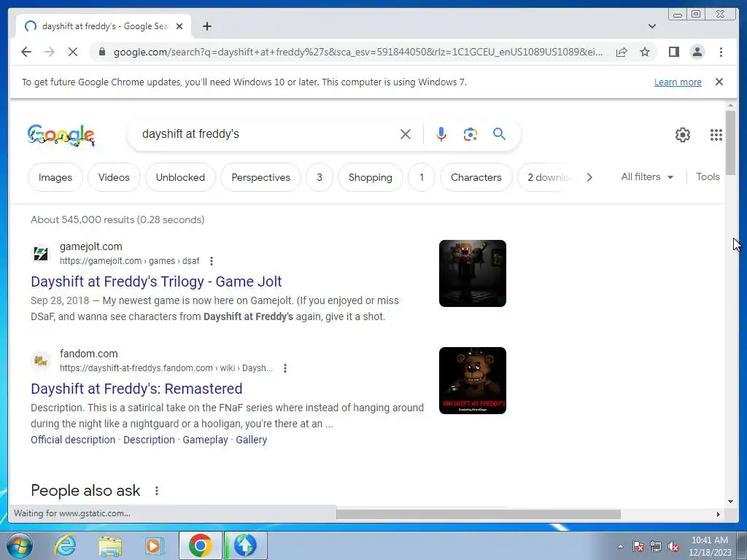Switch to the Videos results tab
Image resolution: width=747 pixels, height=560 pixels.
tap(114, 177)
